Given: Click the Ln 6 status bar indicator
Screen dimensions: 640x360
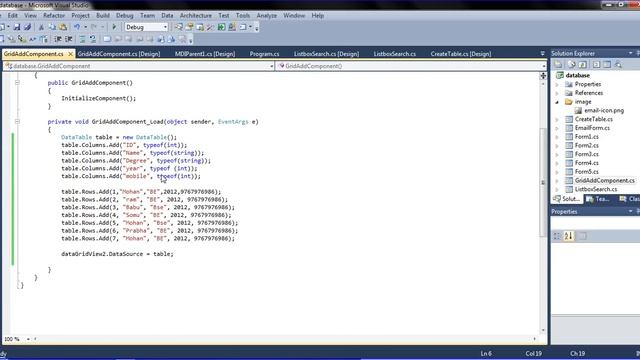Looking at the screenshot, I should 486,353.
